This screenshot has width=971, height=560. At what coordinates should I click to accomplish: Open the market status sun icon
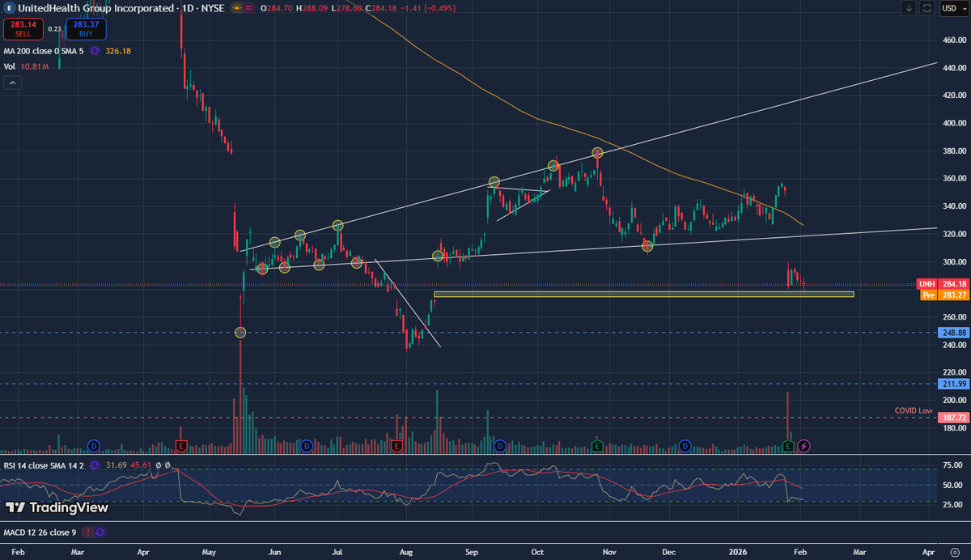click(x=237, y=8)
